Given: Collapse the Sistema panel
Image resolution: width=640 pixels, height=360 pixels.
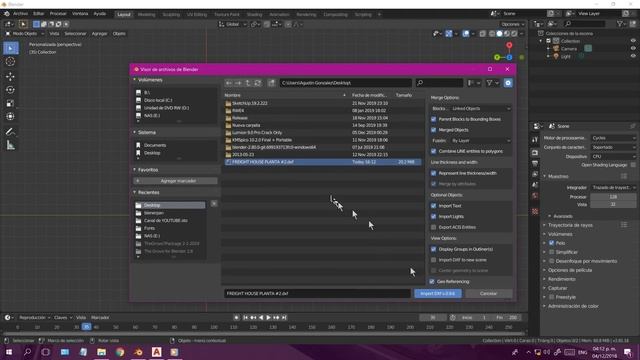Looking at the screenshot, I should pos(135,132).
